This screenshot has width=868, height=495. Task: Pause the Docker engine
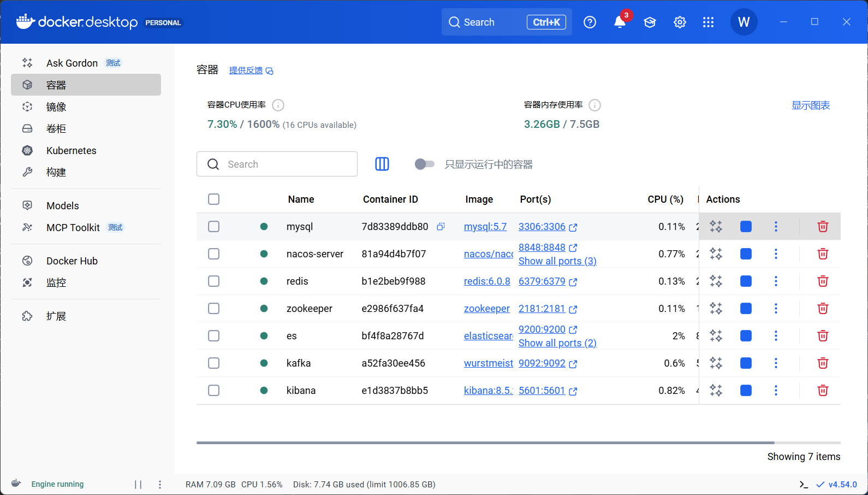pyautogui.click(x=138, y=485)
